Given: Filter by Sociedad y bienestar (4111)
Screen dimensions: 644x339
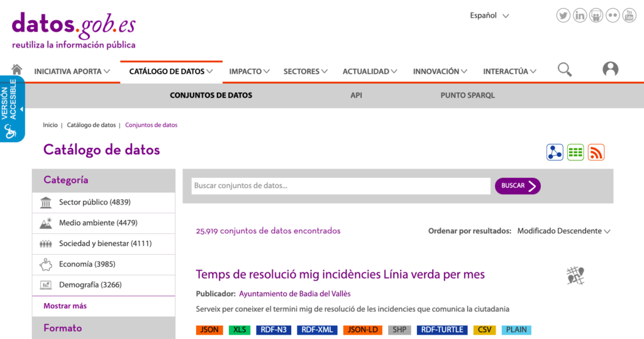Looking at the screenshot, I should tap(105, 243).
